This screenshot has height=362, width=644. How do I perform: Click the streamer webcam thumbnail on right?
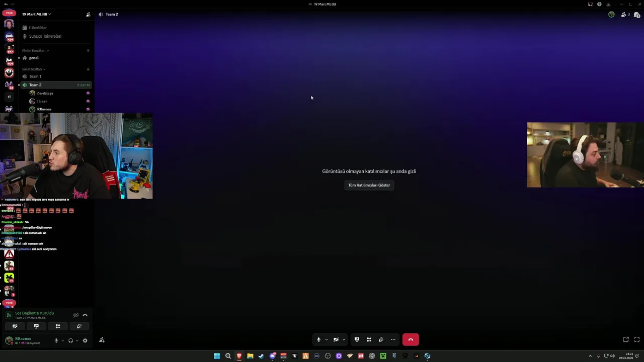[585, 155]
